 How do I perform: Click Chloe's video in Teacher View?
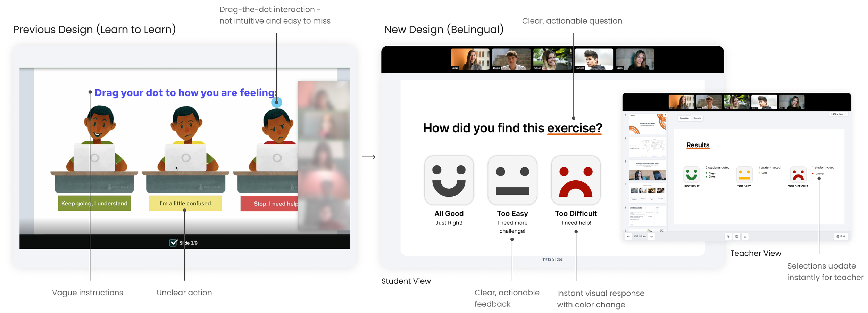pyautogui.click(x=736, y=102)
